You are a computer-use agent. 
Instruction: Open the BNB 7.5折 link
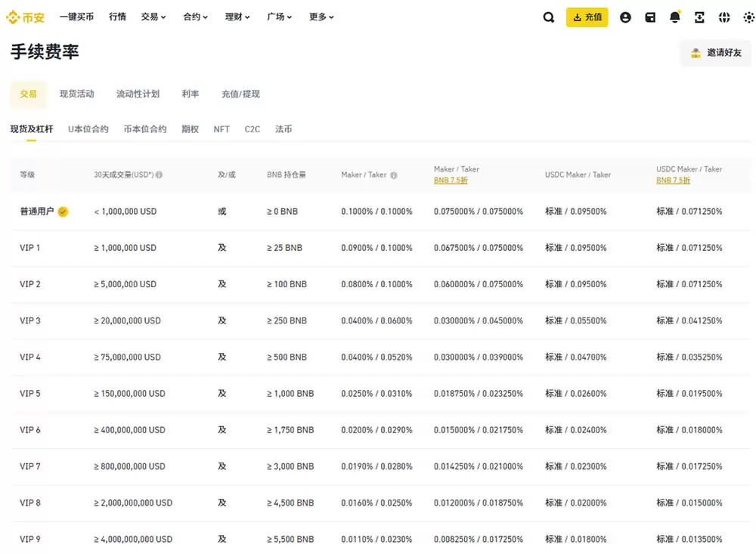click(451, 181)
